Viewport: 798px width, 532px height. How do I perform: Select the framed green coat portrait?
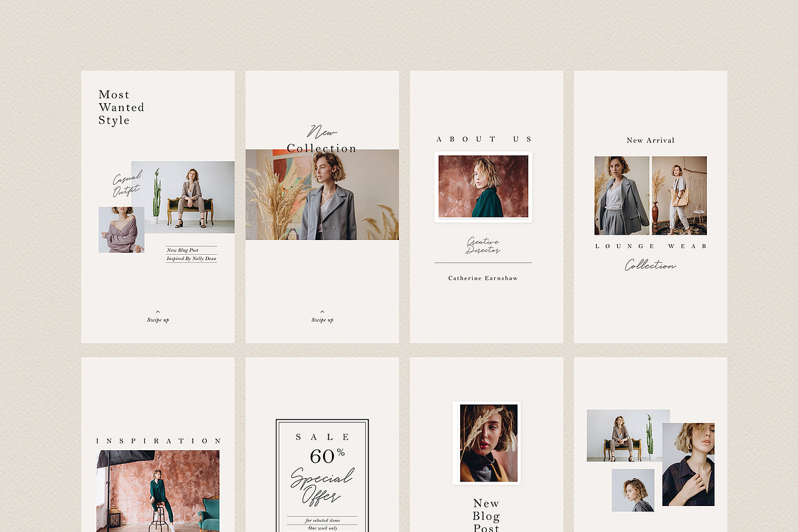483,187
